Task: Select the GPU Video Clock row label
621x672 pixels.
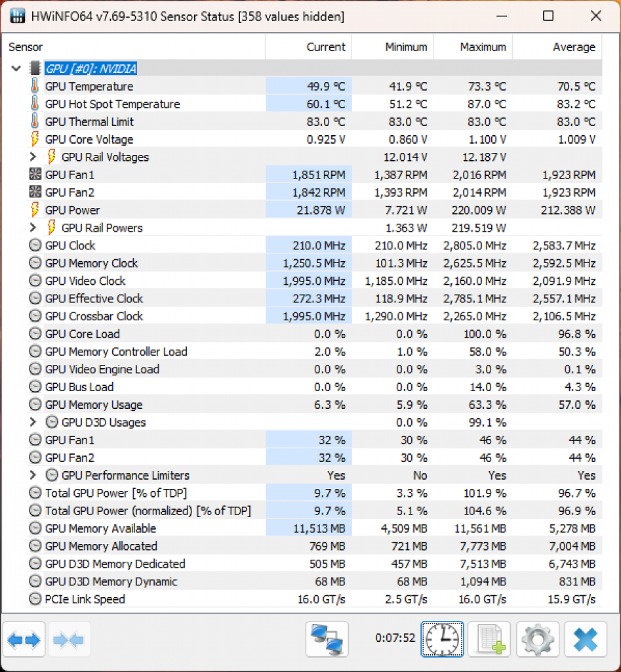Action: [85, 281]
